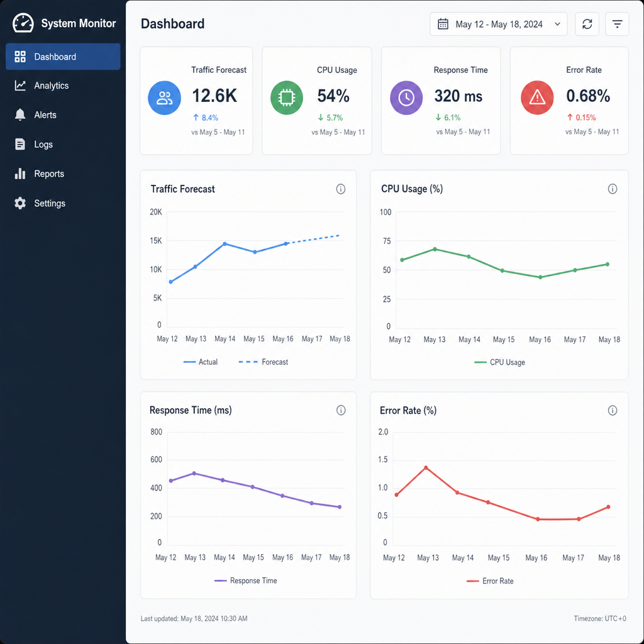The image size is (644, 644).
Task: Click info icon on CPU Usage (%) chart
Action: tap(613, 189)
